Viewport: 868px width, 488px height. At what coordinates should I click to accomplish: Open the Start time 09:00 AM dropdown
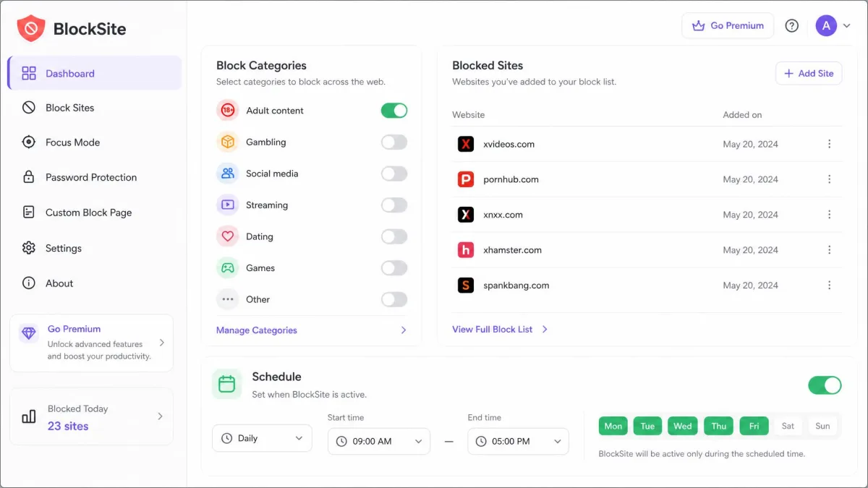tap(379, 441)
